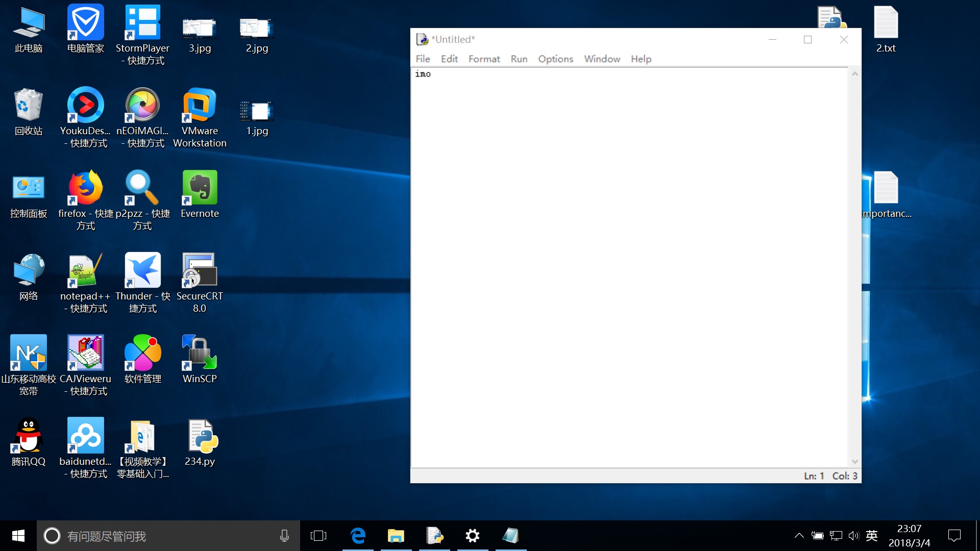Select the 山东移动高校宽带 icon
This screenshot has height=551, width=980.
pyautogui.click(x=29, y=365)
